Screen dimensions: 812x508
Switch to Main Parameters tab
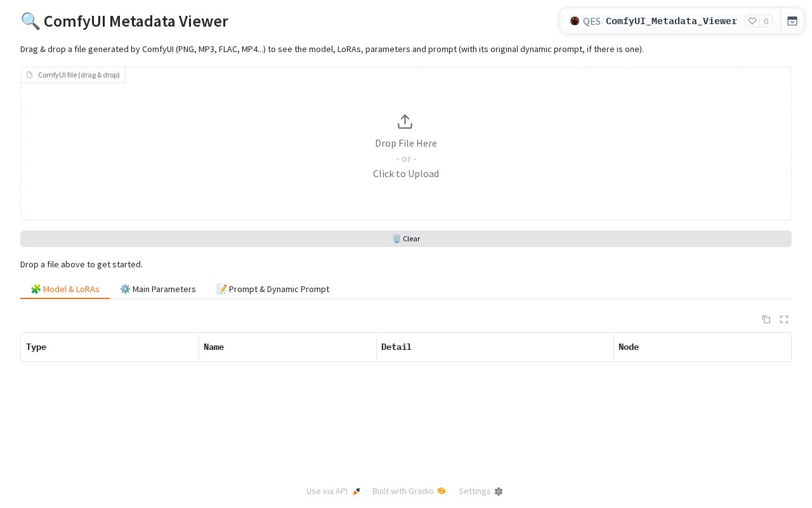158,289
